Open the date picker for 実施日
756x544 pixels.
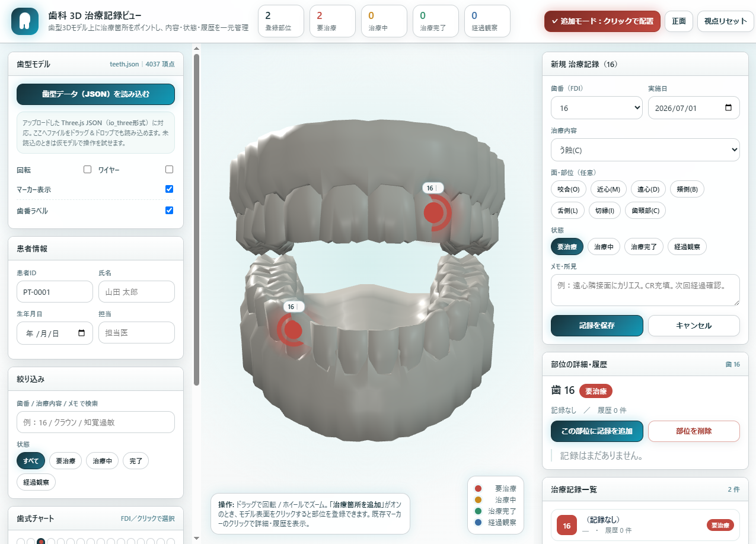pos(729,108)
